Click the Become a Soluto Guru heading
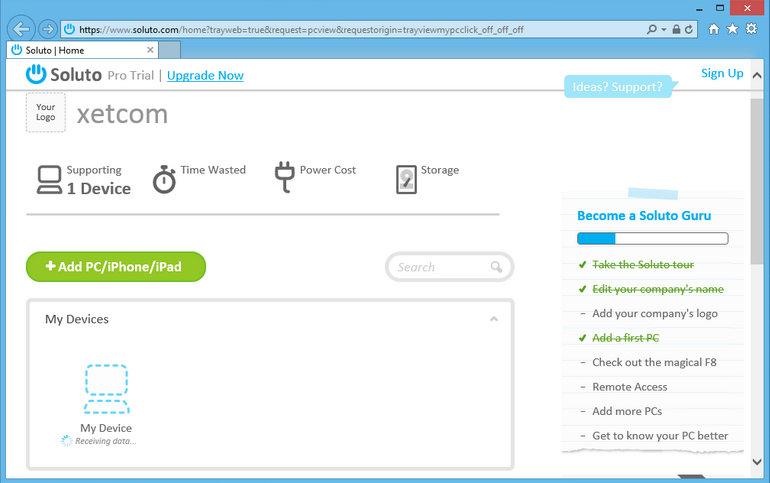The height and width of the screenshot is (483, 770). click(644, 215)
